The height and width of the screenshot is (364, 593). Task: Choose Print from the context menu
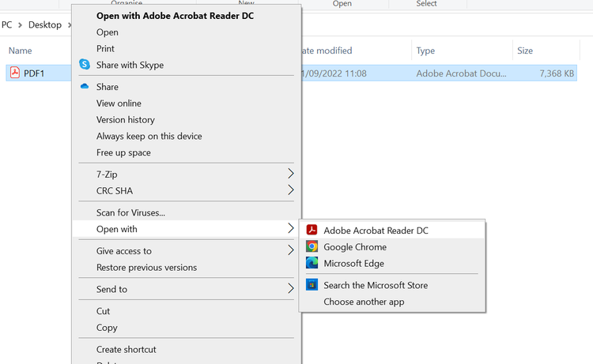[x=105, y=49]
